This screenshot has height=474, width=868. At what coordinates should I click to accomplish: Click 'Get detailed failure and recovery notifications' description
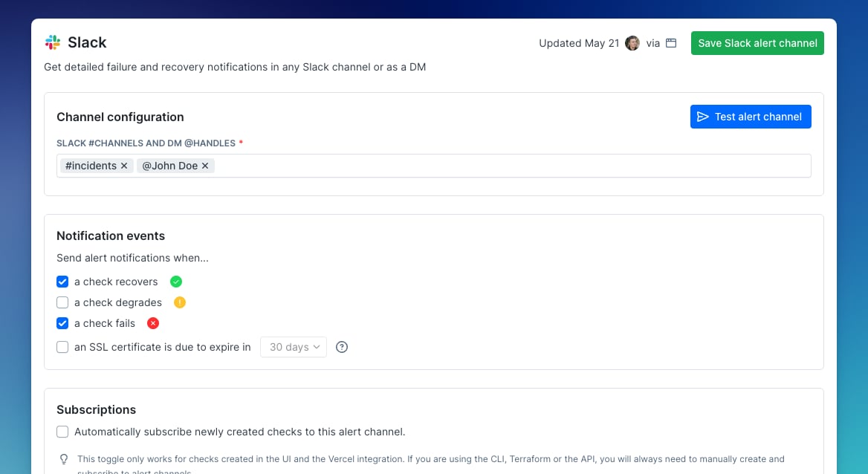pyautogui.click(x=235, y=67)
